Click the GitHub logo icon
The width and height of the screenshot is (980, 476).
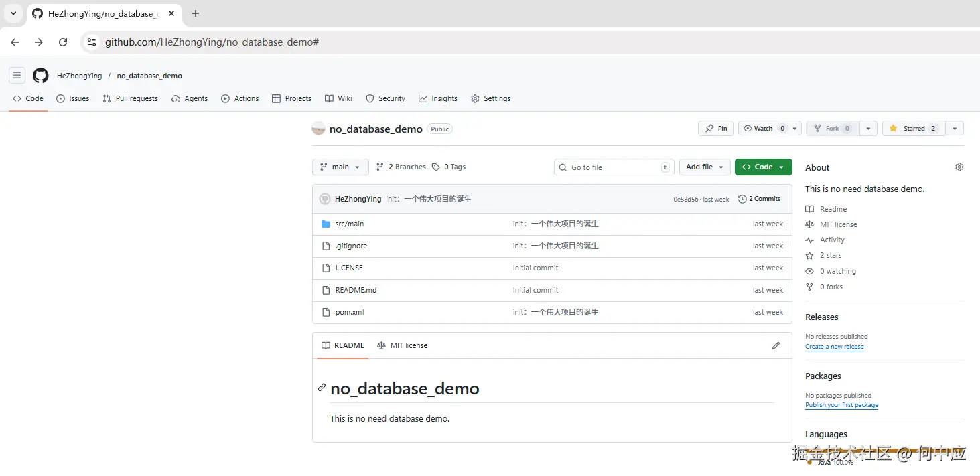pos(41,76)
